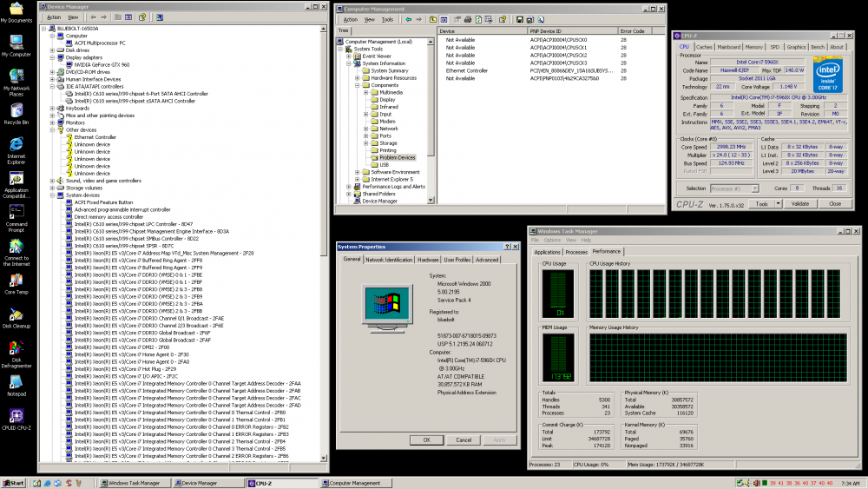Click Start button on taskbar
868x489 pixels.
pos(13,483)
